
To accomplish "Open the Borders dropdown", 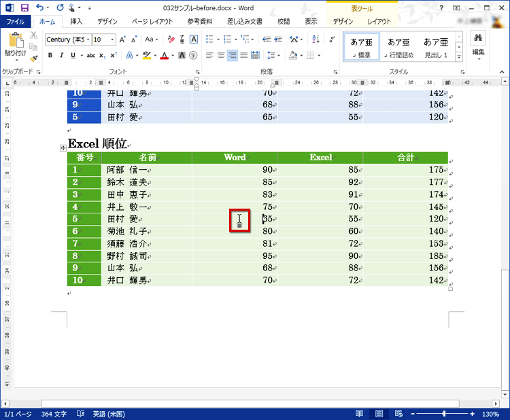I will point(319,56).
